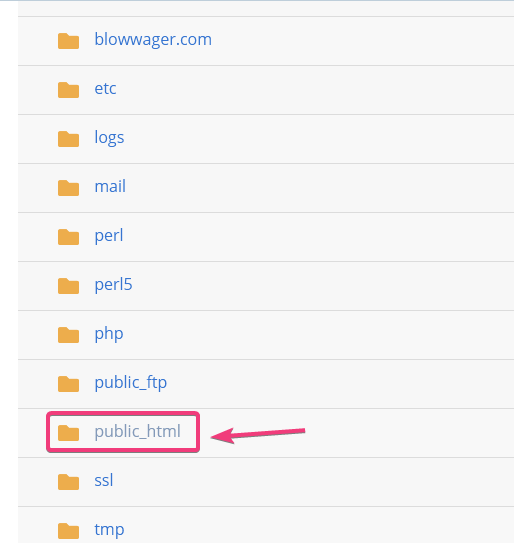Screen dimensions: 514x543
Task: Select the logs folder icon
Action: click(x=68, y=139)
